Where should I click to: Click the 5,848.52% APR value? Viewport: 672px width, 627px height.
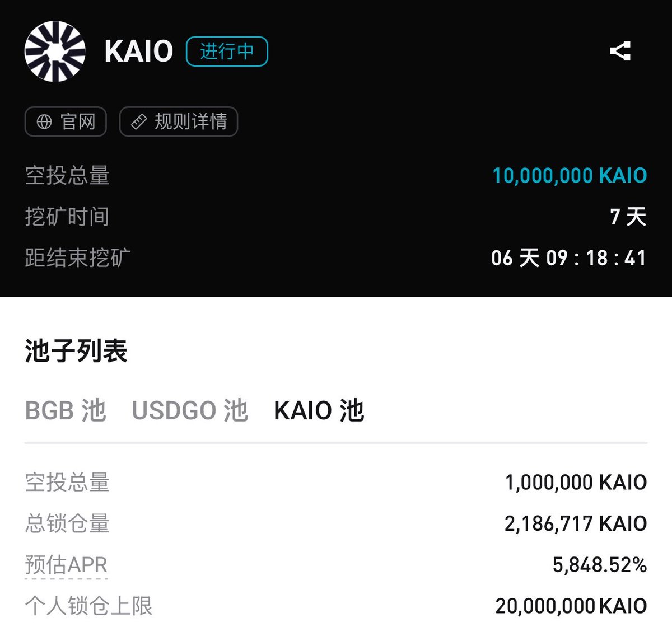[x=600, y=564]
